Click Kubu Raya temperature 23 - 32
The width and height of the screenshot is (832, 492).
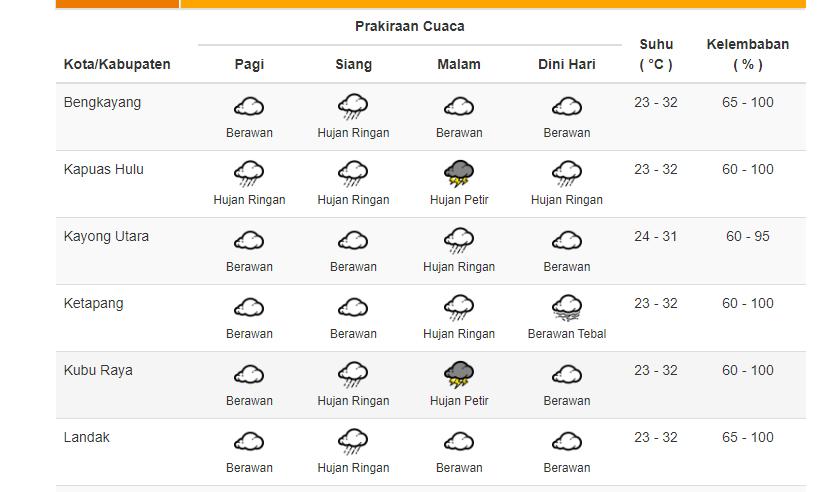[656, 370]
